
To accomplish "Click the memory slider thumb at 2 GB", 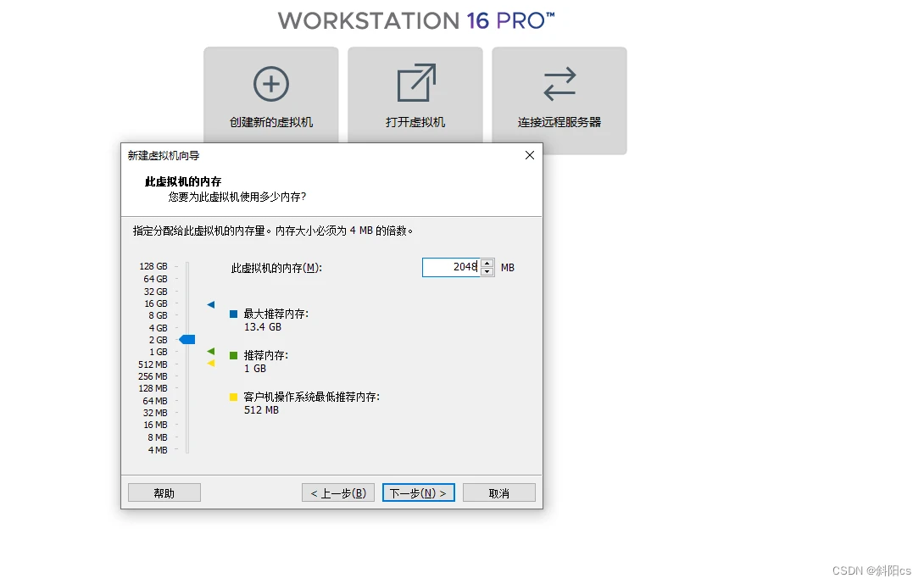I will tap(187, 340).
